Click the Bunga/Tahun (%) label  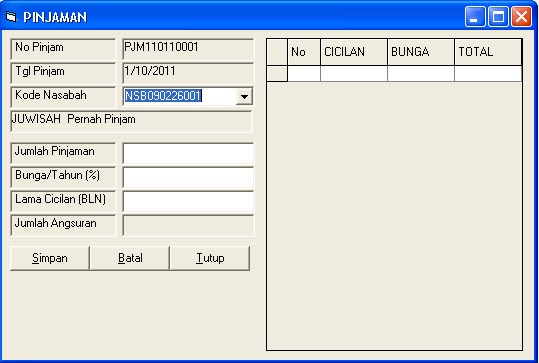63,177
